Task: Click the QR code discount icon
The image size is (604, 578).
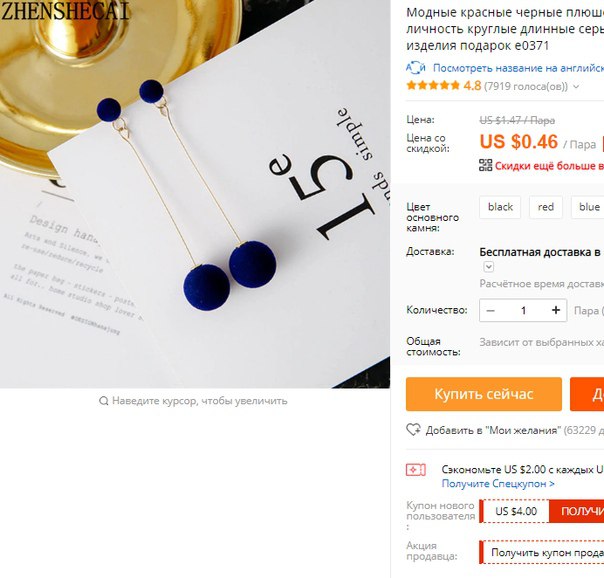Action: pos(485,165)
